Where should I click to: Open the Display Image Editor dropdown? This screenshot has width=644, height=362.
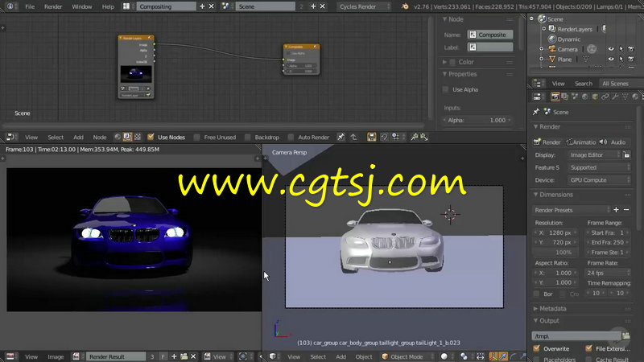(x=594, y=154)
